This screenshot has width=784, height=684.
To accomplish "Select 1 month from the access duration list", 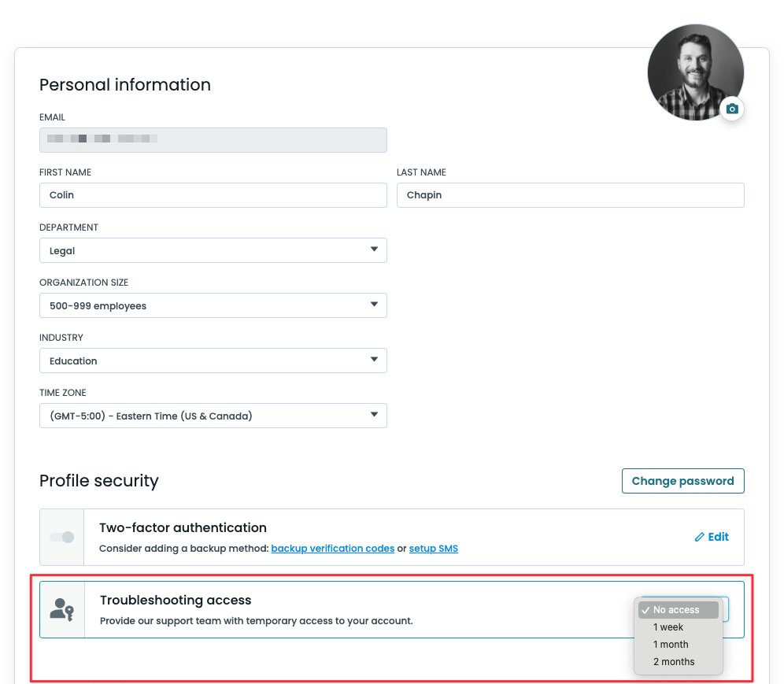I will coord(670,644).
